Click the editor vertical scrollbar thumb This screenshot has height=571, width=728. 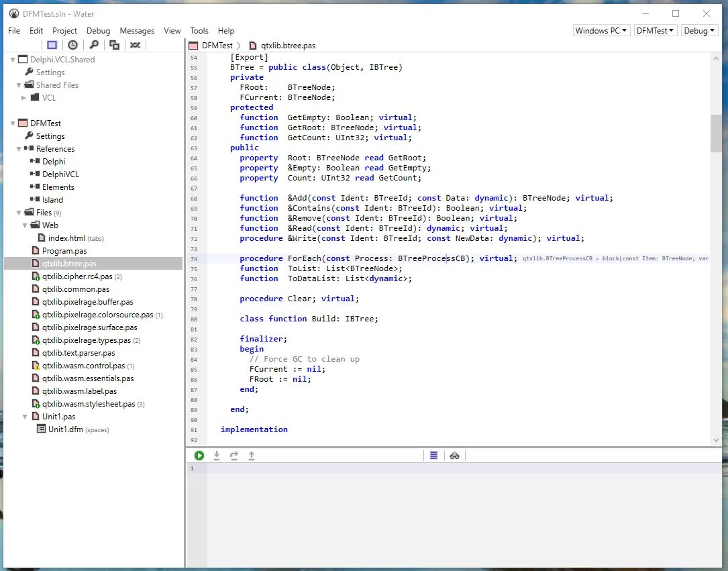[x=716, y=133]
